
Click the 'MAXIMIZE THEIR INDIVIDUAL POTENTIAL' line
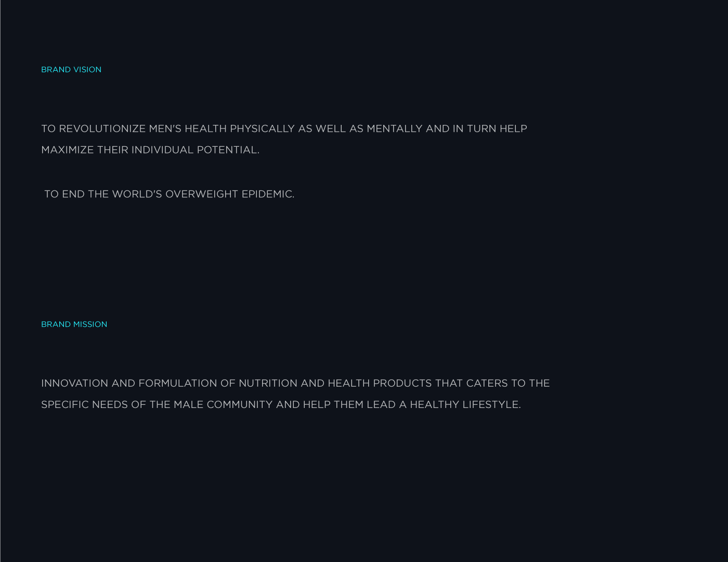pyautogui.click(x=150, y=150)
